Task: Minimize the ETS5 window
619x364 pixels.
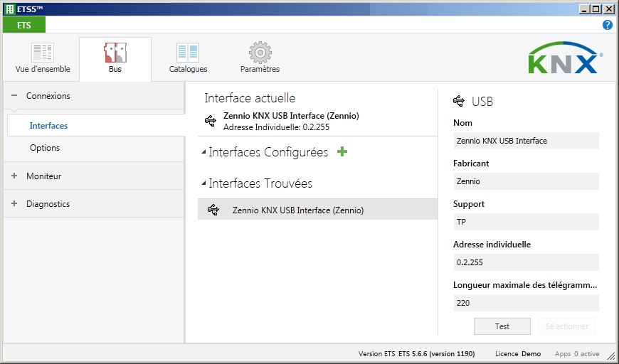Action: (584, 9)
